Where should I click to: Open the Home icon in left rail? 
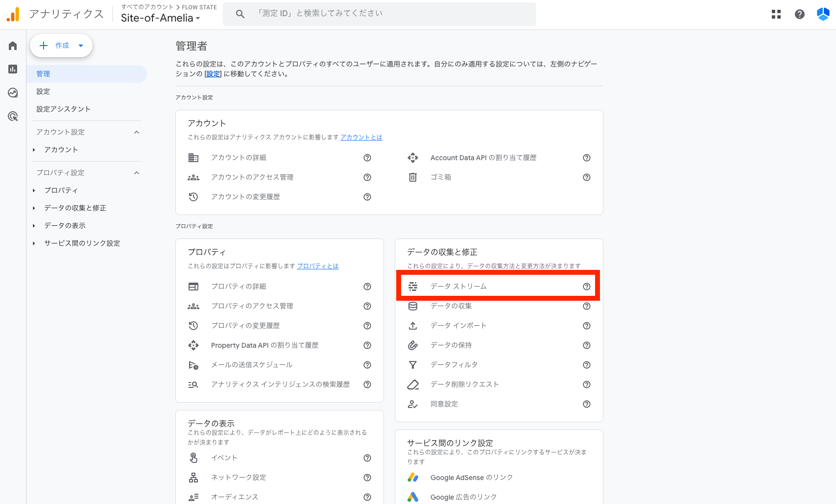click(x=13, y=46)
